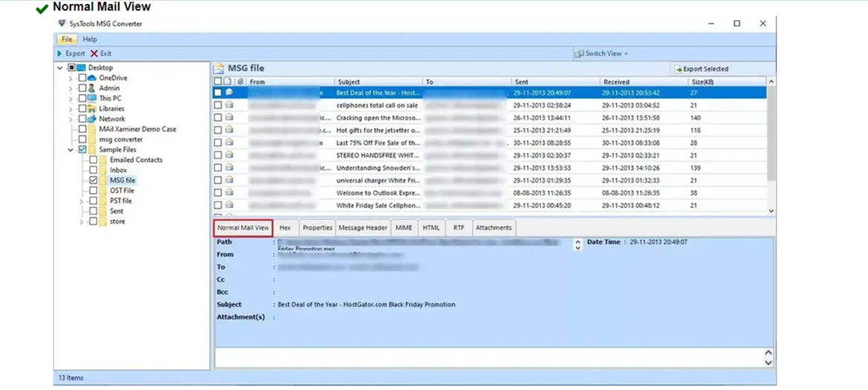Viewport: 868px width, 390px height.
Task: Click the Libraries folder icon
Action: (92, 109)
